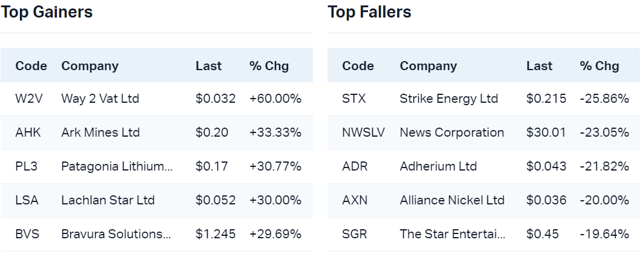Select Alliance Nickel Ltd company

tap(452, 200)
